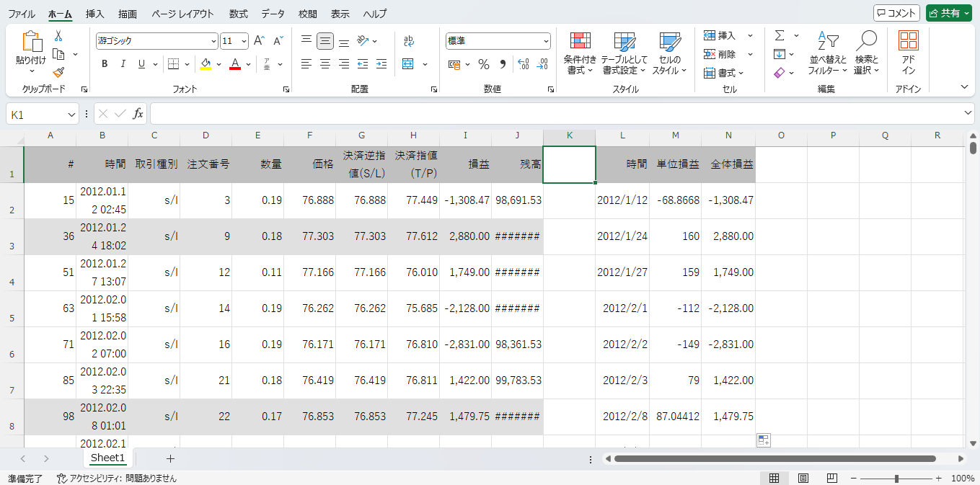The width and height of the screenshot is (980, 485).
Task: Click the Fill down icon
Action: tap(780, 54)
